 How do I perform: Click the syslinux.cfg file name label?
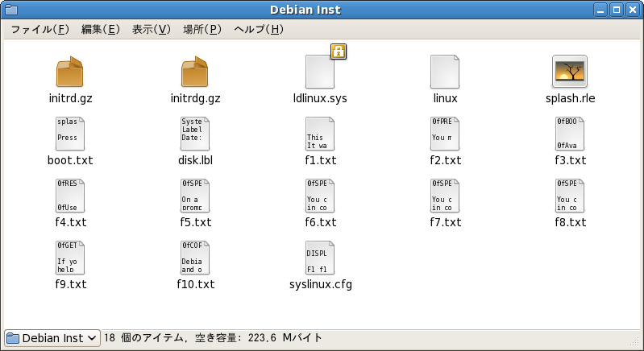coord(320,284)
